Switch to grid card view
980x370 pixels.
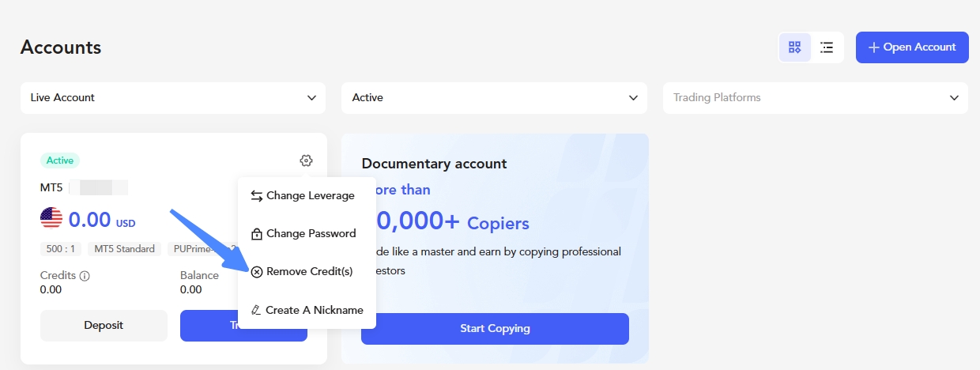(x=795, y=47)
